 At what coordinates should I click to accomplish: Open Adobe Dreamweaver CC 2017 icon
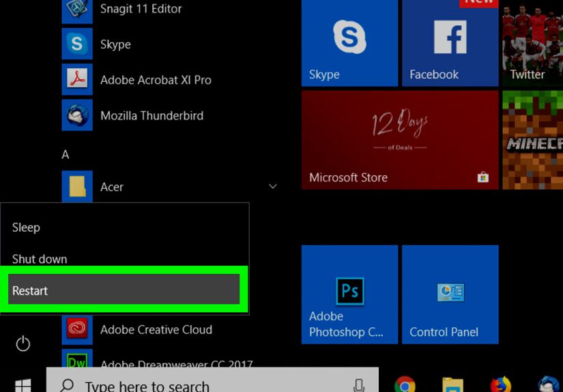77,359
